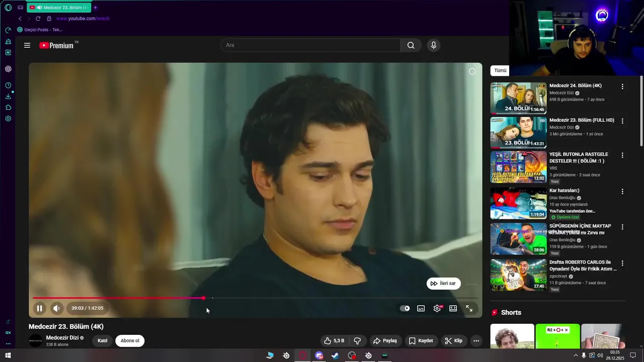Pause the video with the pause button
The image size is (644, 362).
point(39,308)
